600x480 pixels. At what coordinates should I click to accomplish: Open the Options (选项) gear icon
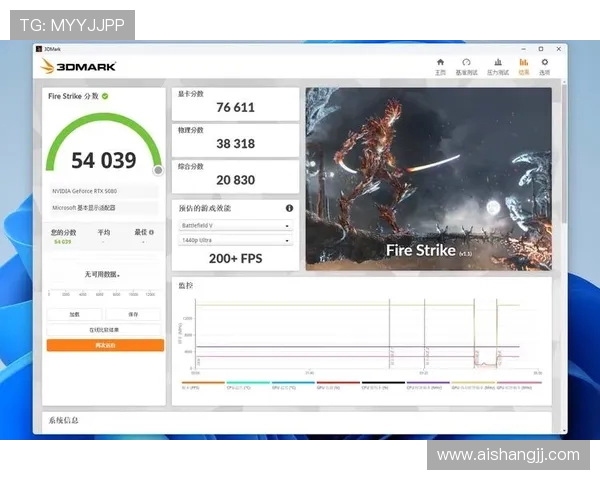tap(545, 65)
